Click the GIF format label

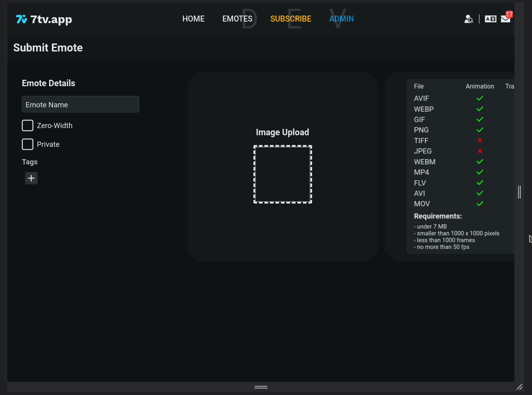419,120
